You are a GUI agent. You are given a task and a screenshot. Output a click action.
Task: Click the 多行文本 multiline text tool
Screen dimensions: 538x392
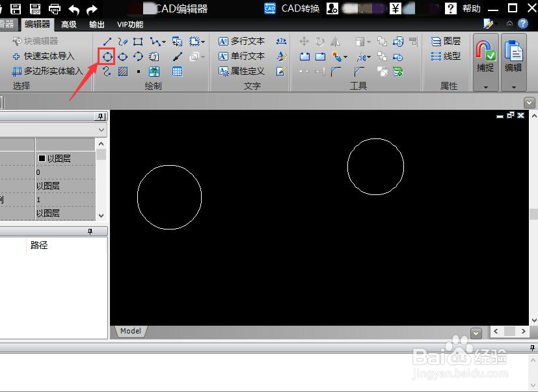241,41
